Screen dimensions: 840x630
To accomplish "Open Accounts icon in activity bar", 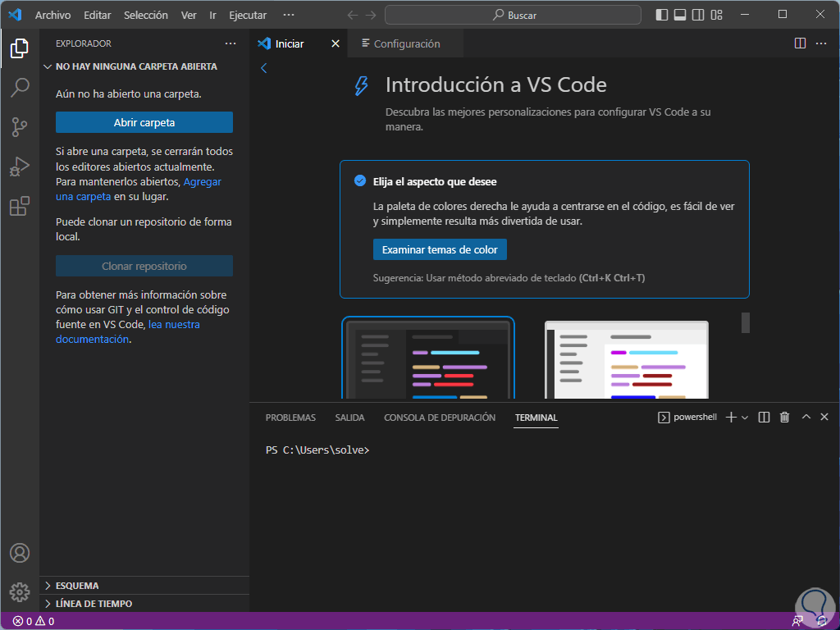I will 20,553.
